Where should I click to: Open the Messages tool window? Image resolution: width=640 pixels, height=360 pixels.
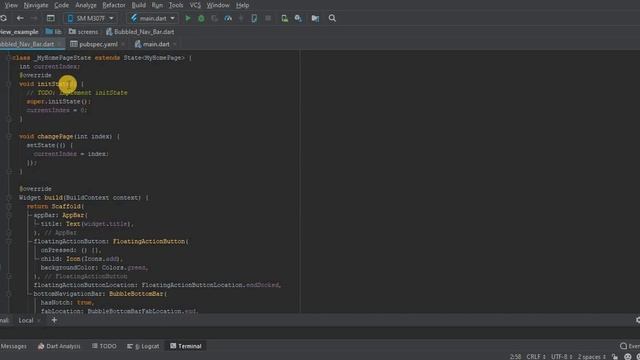pyautogui.click(x=13, y=346)
